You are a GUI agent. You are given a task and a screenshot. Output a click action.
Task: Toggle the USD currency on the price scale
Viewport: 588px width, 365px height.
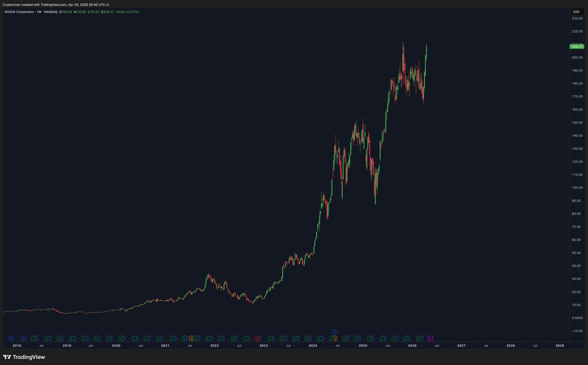click(x=576, y=11)
